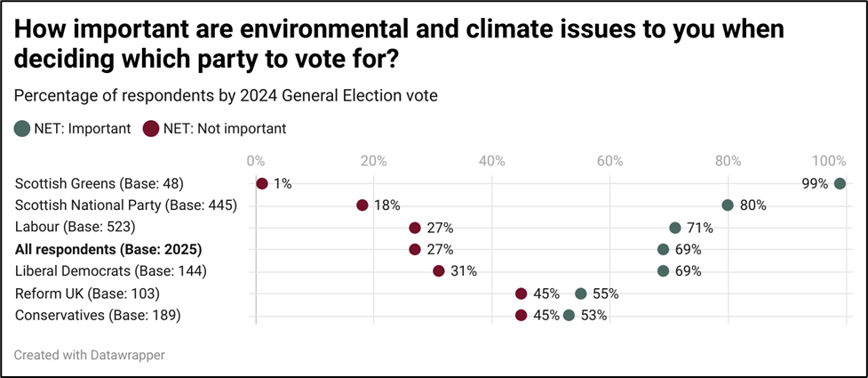Click the Reform UK 55% green dot
868x378 pixels.
pos(580,294)
